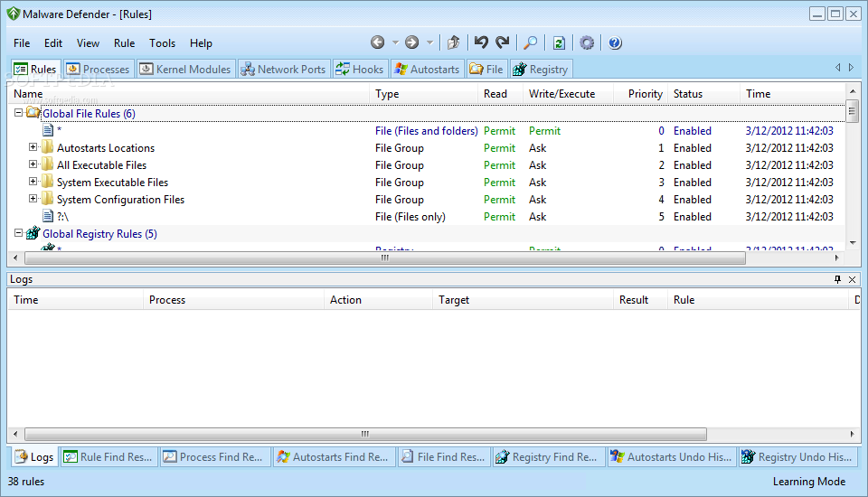Click the tab strip scroll right arrow

(x=852, y=68)
